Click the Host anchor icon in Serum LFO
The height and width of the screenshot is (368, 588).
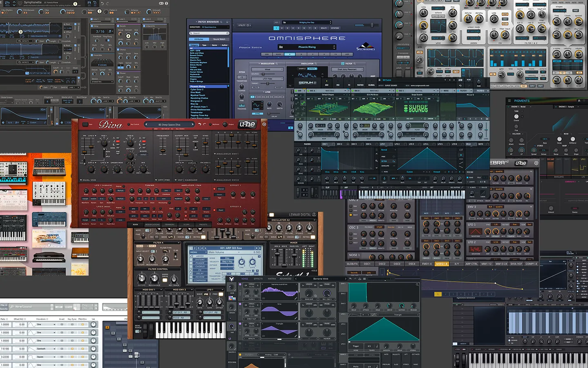point(384,178)
